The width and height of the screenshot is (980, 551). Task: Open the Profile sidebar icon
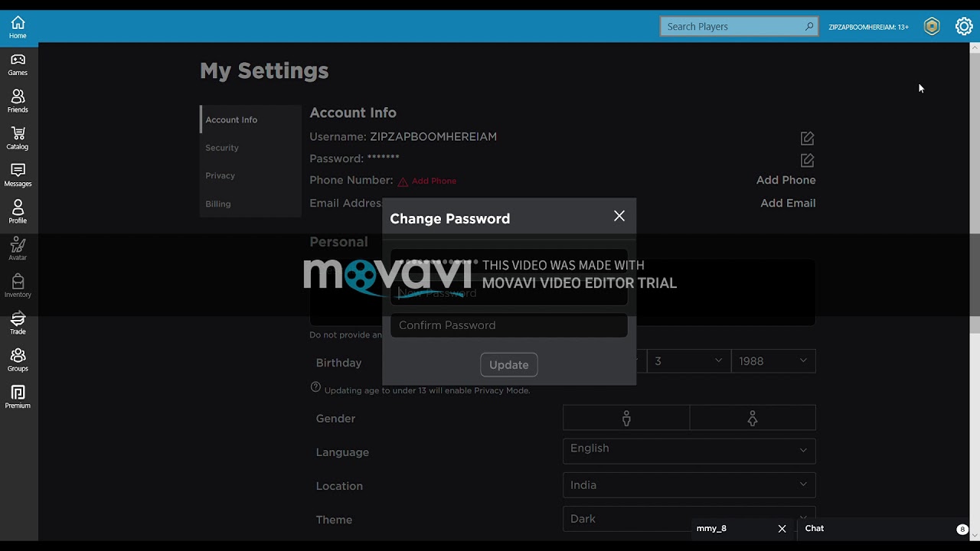pyautogui.click(x=18, y=212)
